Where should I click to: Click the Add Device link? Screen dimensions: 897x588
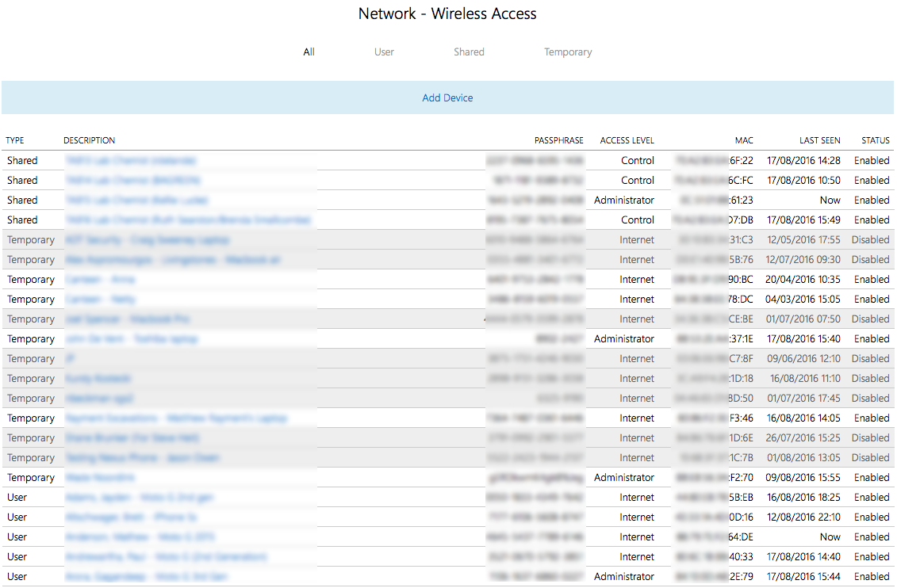[447, 97]
